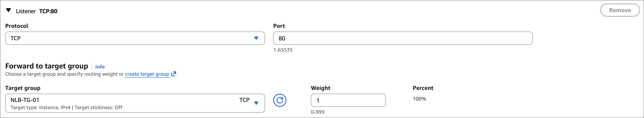This screenshot has height=118, width=644.
Task: Click the 0-999 weight range hint
Action: click(317, 112)
